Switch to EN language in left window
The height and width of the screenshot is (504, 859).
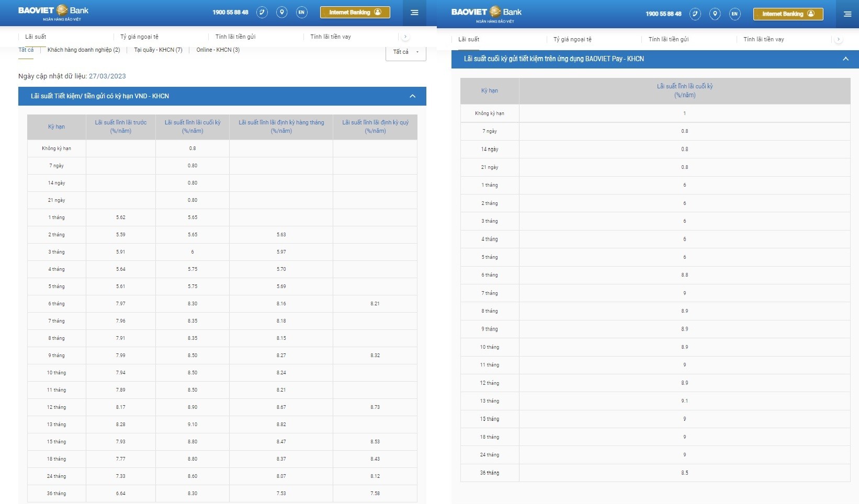click(x=301, y=13)
